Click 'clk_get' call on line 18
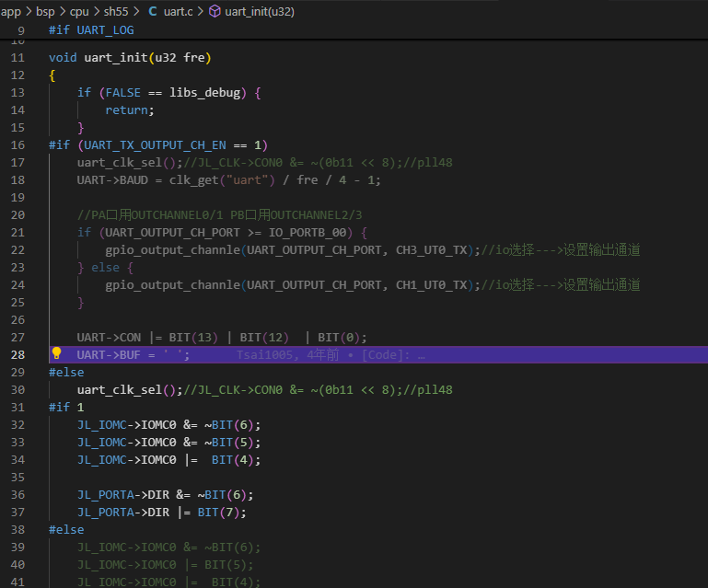The height and width of the screenshot is (588, 708). [x=193, y=180]
